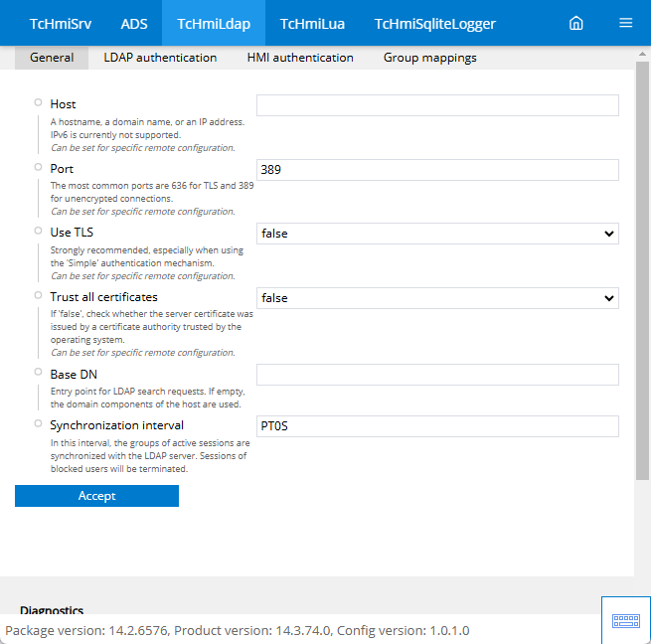Focus the Host input field
The image size is (651, 644).
[x=437, y=105]
